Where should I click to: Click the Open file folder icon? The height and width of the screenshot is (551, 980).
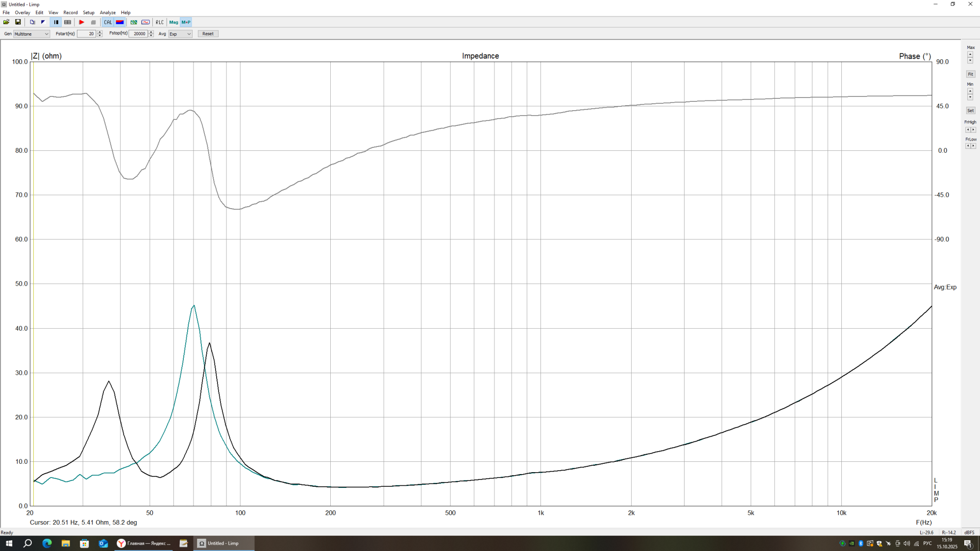[x=6, y=22]
